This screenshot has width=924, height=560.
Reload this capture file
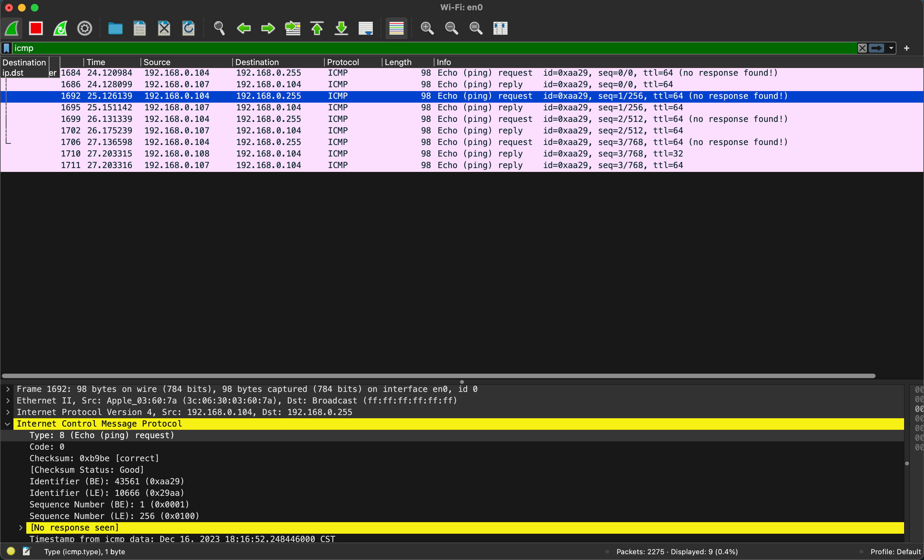[x=188, y=28]
